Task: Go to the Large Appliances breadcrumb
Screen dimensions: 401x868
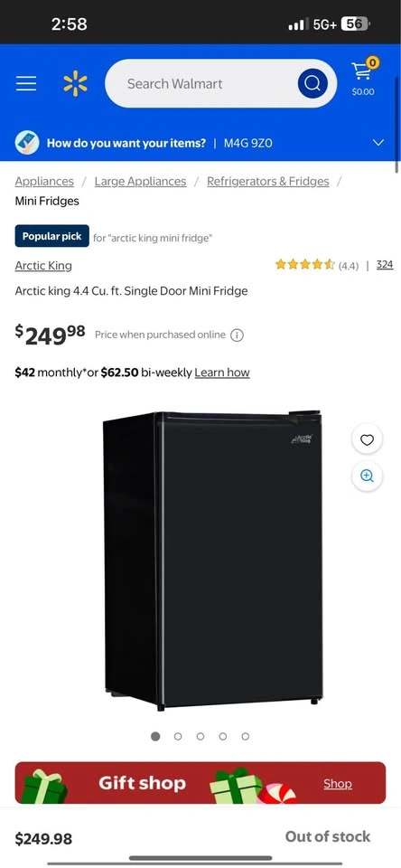Action: pos(141,181)
